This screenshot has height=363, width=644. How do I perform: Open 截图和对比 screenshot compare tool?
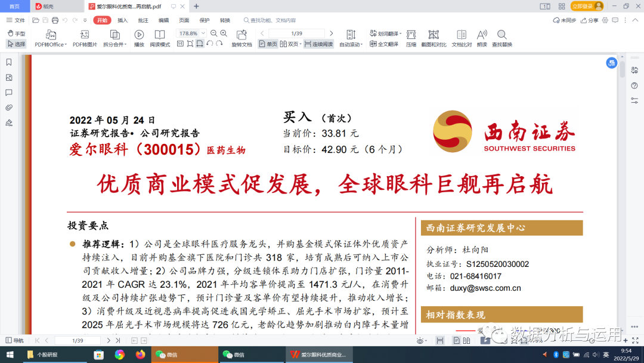[x=434, y=39]
